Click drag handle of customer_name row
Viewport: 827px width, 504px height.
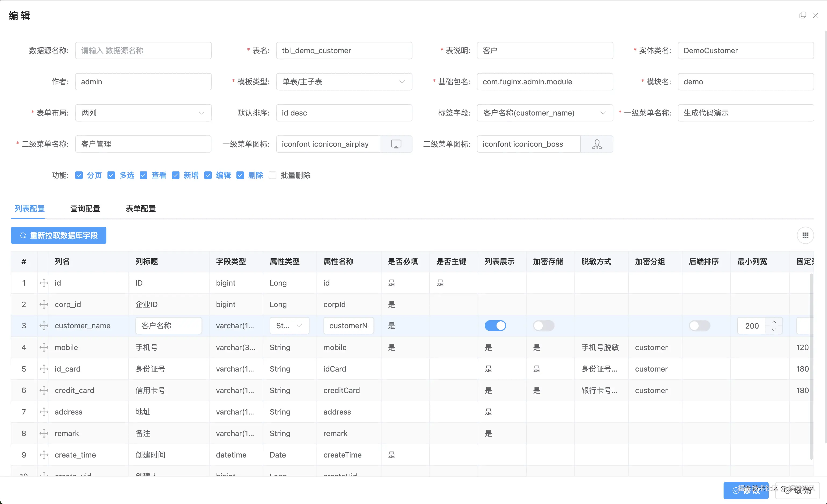44,326
